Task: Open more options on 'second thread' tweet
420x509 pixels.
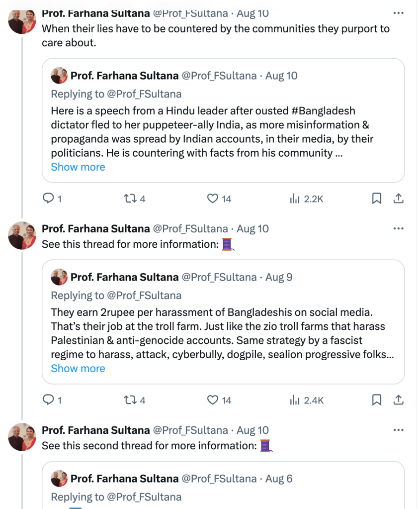Action: coord(398,430)
